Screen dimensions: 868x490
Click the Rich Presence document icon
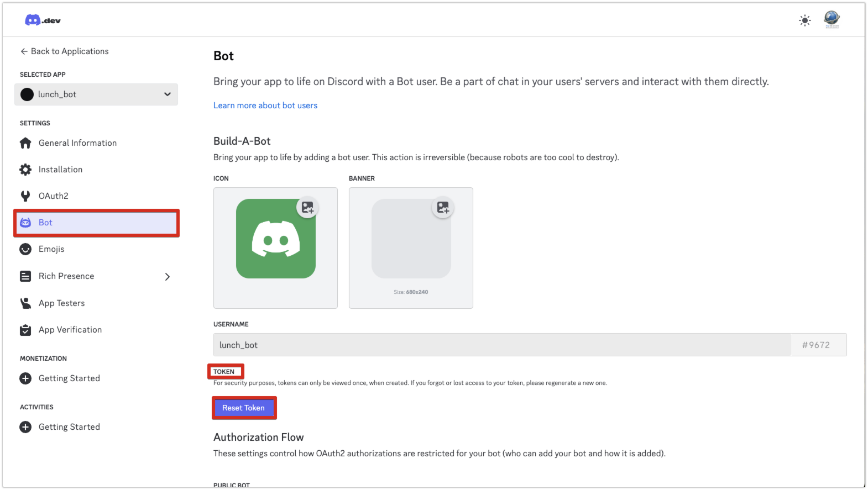point(25,276)
